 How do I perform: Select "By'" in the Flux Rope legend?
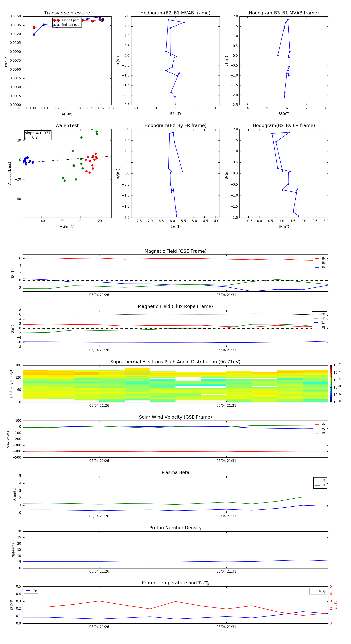(x=320, y=318)
